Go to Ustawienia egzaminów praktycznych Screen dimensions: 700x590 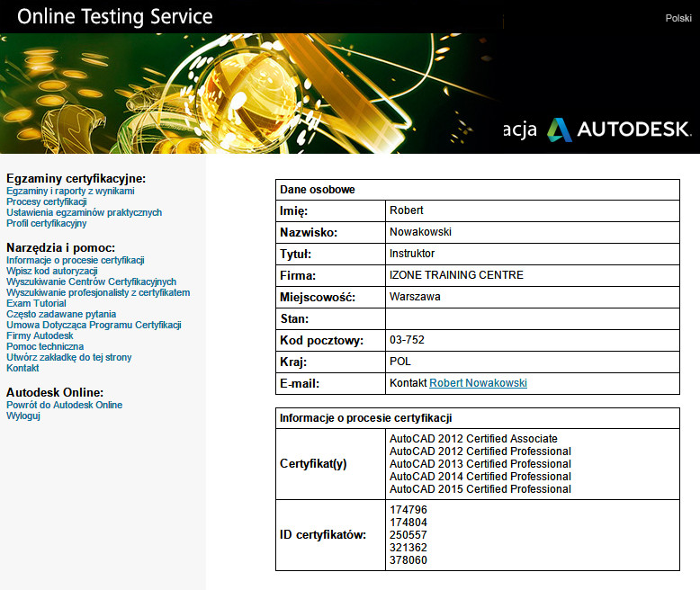84,212
